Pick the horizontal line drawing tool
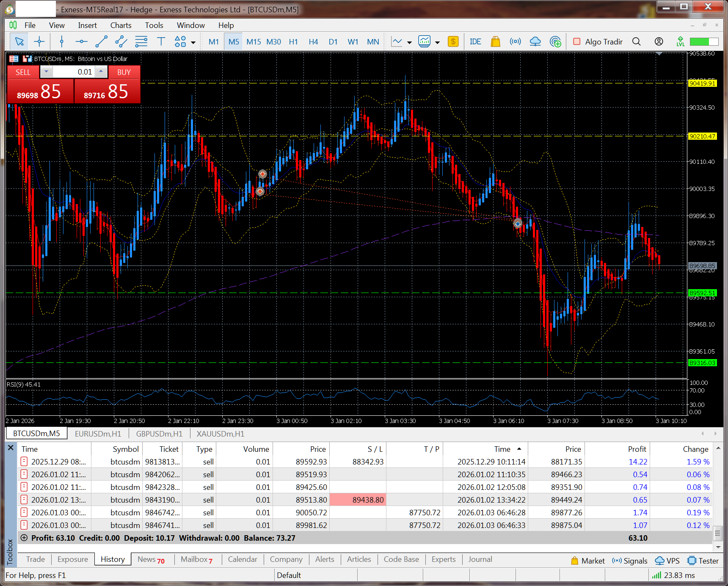This screenshot has height=586, width=728. (81, 41)
